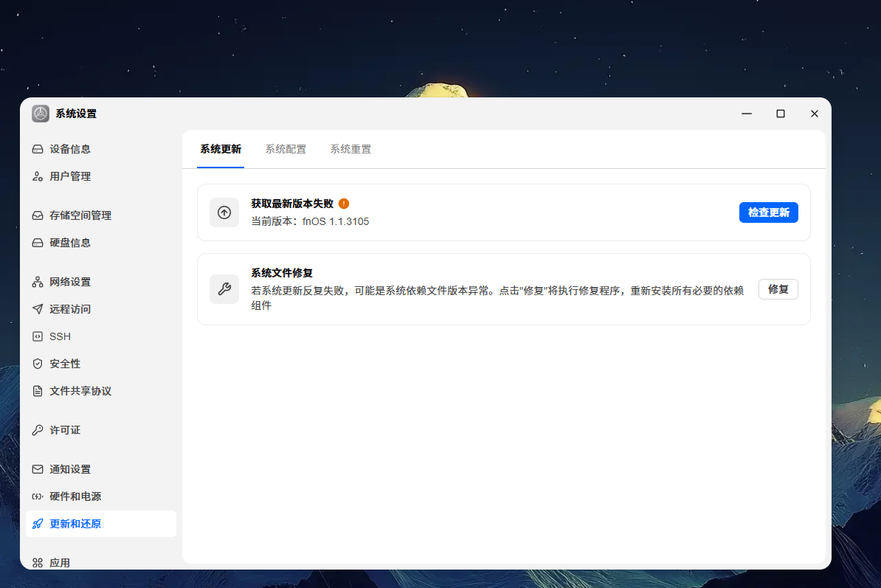Open 远程访问 settings
This screenshot has height=588, width=881.
click(x=101, y=309)
